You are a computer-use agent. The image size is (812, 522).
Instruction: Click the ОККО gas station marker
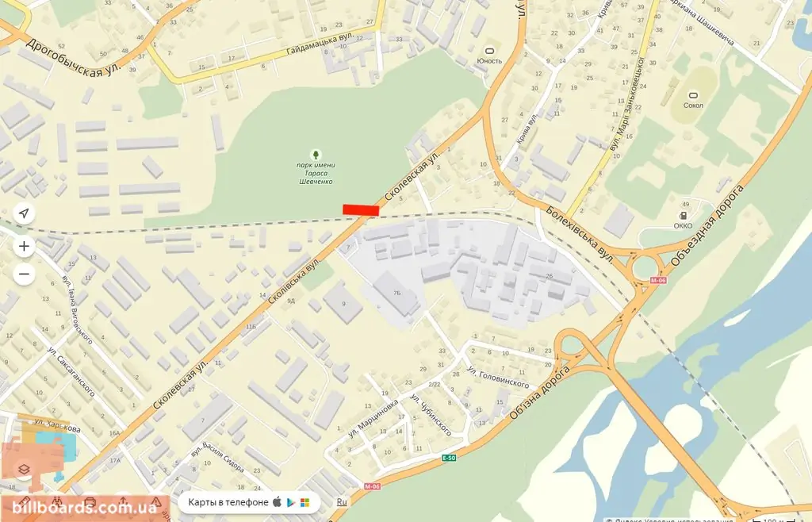click(683, 216)
